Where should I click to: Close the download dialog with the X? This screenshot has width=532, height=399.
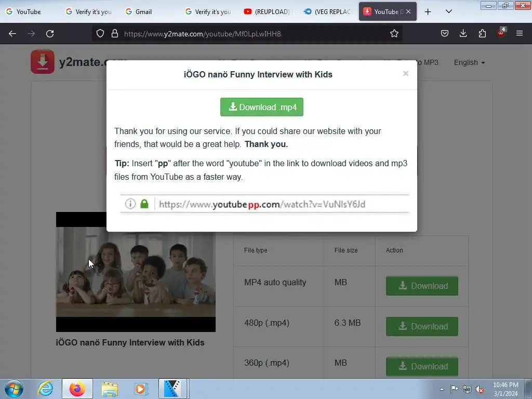click(x=405, y=74)
